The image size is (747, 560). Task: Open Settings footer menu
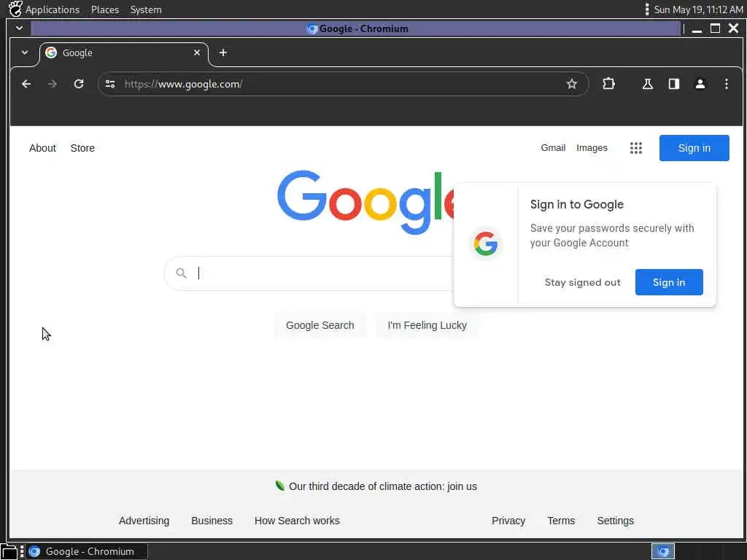616,521
